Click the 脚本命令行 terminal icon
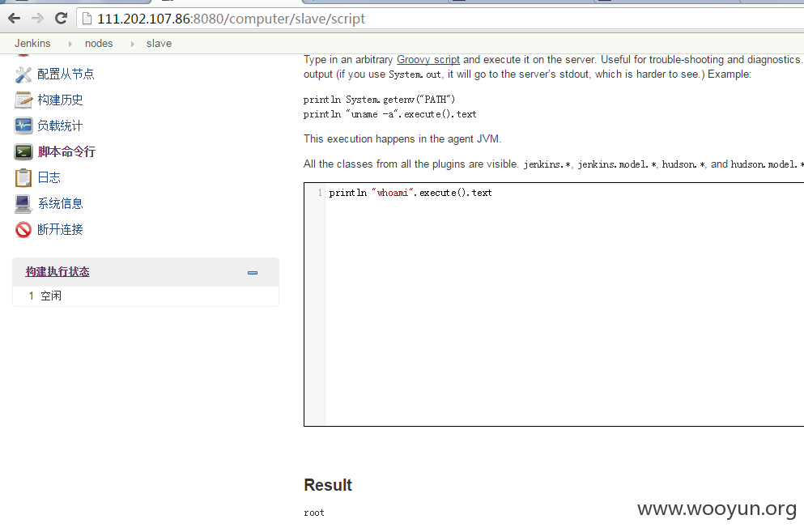This screenshot has height=532, width=804. (x=23, y=152)
